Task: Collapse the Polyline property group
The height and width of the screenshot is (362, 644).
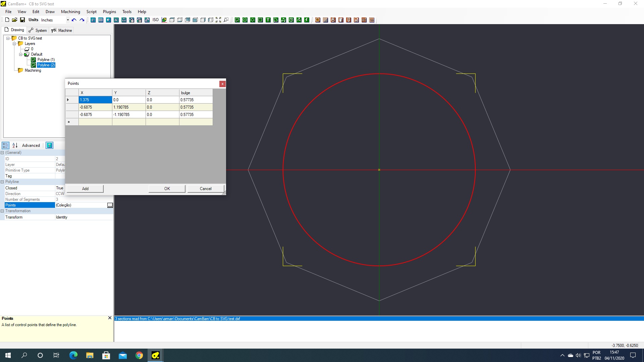Action: tap(2, 182)
